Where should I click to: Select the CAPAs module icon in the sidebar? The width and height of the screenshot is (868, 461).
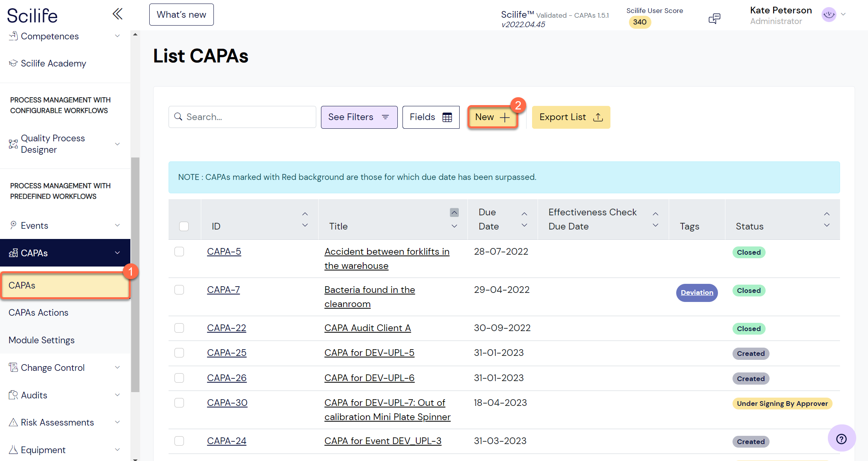tap(13, 252)
